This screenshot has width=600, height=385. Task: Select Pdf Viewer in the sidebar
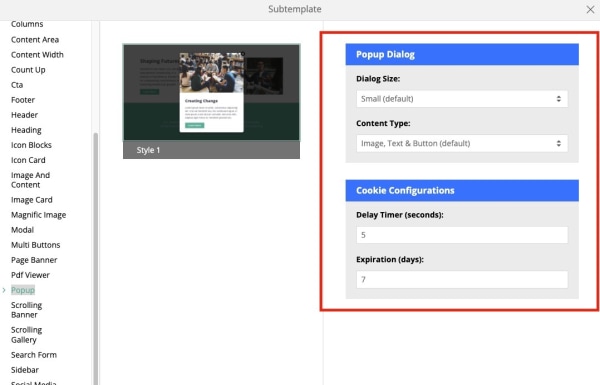click(30, 275)
